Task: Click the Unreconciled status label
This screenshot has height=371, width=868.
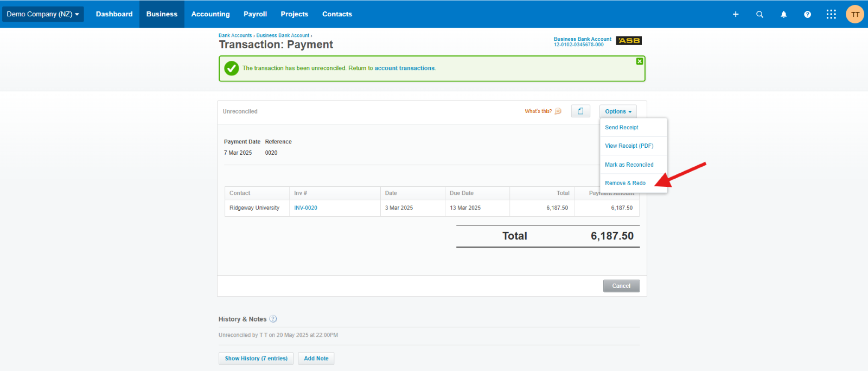Action: (x=240, y=111)
